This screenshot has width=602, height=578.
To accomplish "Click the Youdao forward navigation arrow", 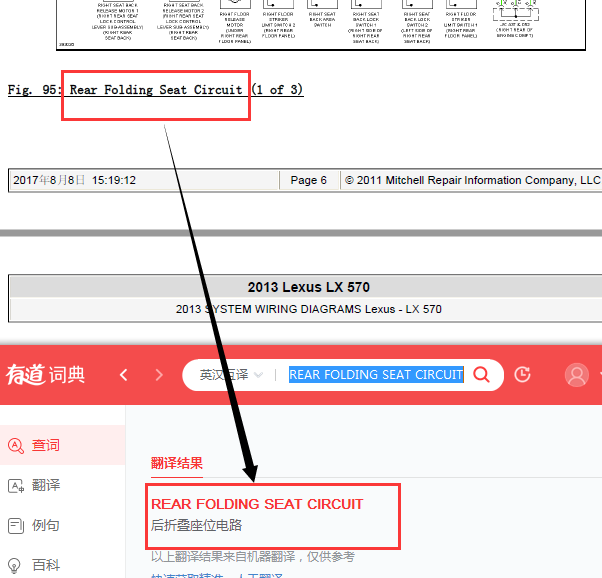I will coord(159,374).
